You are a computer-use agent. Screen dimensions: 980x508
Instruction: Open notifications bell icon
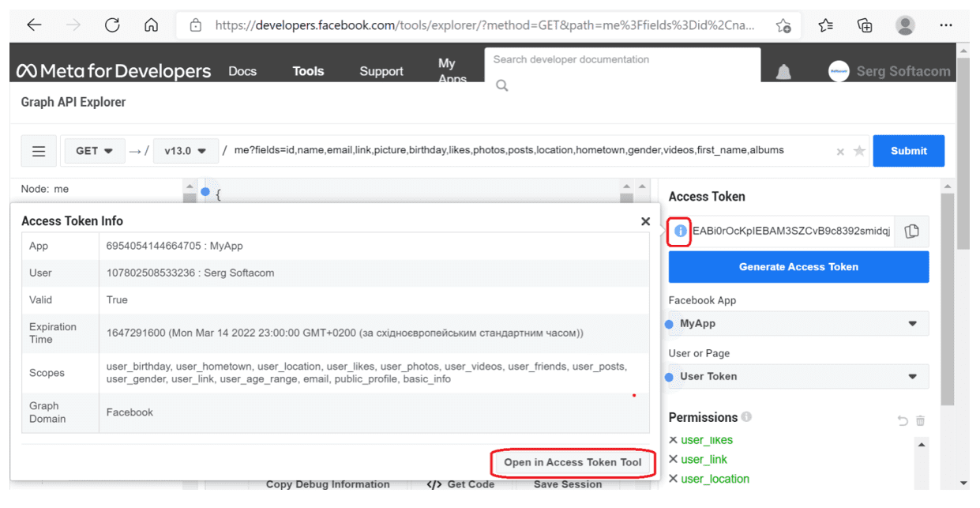tap(783, 72)
